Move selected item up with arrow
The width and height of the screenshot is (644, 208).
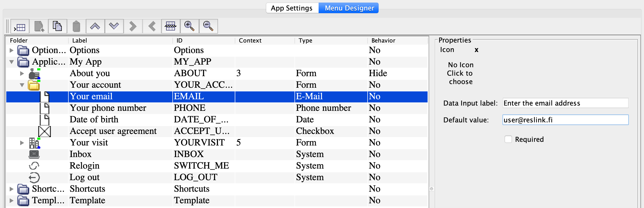click(x=95, y=27)
